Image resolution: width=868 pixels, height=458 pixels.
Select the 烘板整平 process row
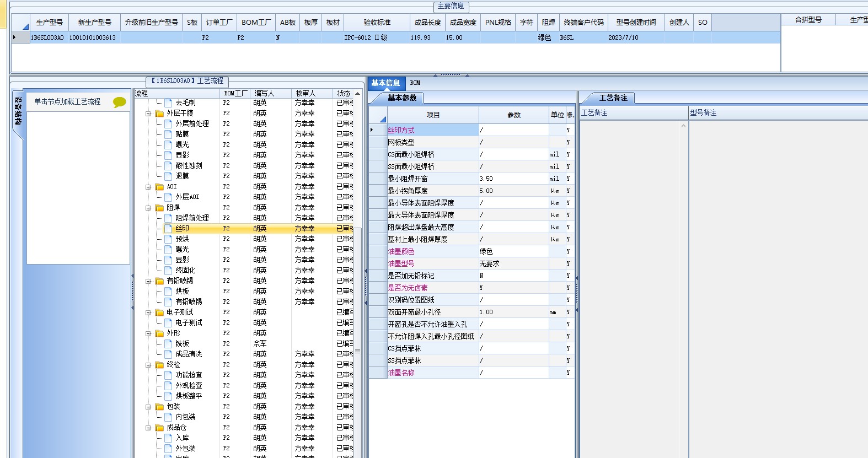(244, 396)
